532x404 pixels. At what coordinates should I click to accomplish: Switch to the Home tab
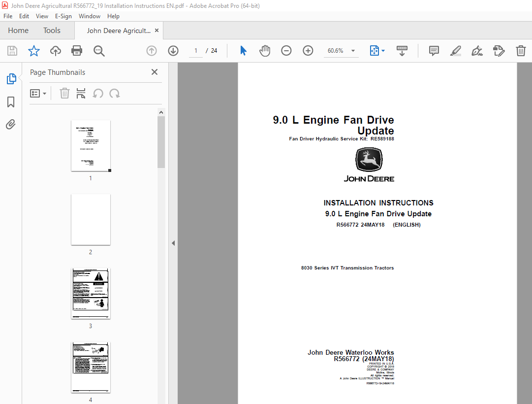[18, 30]
